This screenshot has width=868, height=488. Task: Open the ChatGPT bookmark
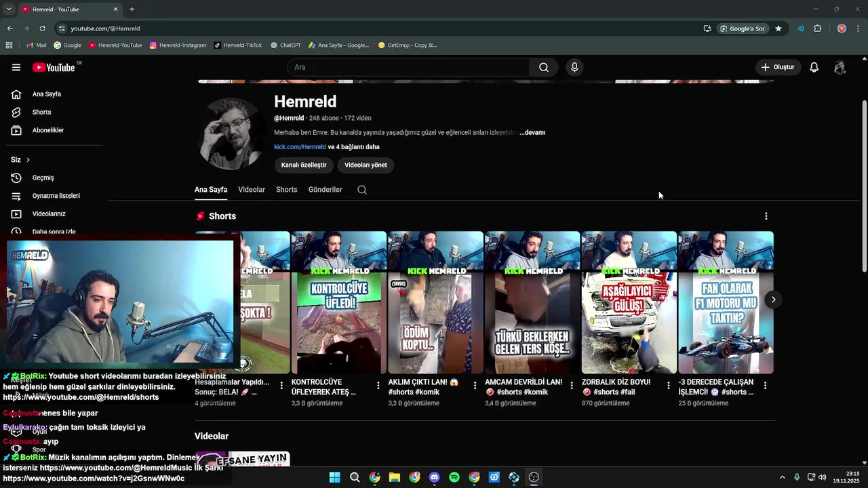(x=285, y=45)
